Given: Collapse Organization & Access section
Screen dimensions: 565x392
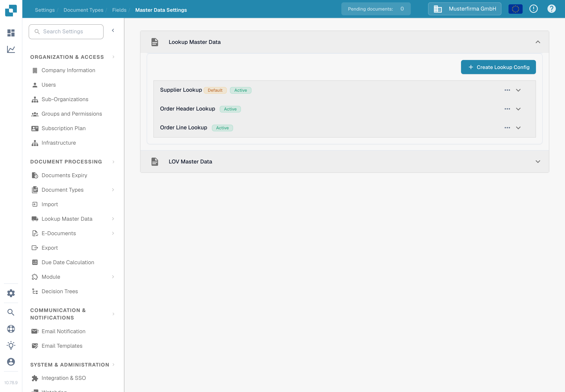Looking at the screenshot, I should [x=113, y=57].
